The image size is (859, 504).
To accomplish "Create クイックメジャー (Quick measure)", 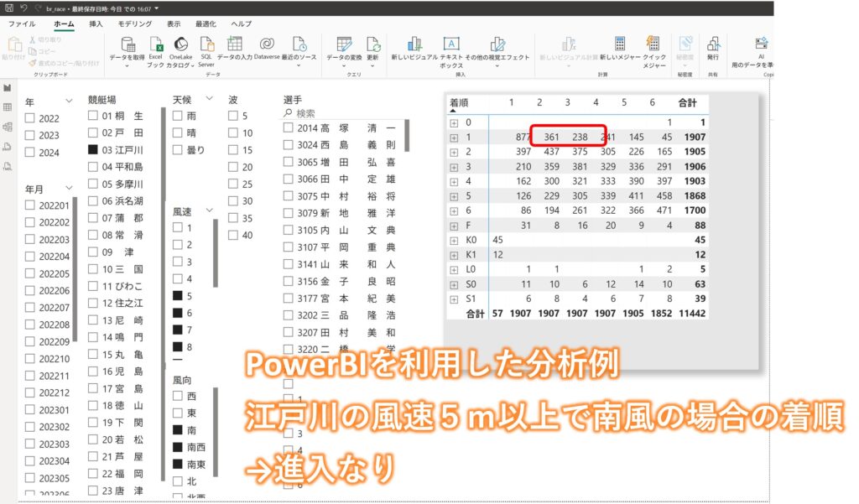I will [x=653, y=52].
